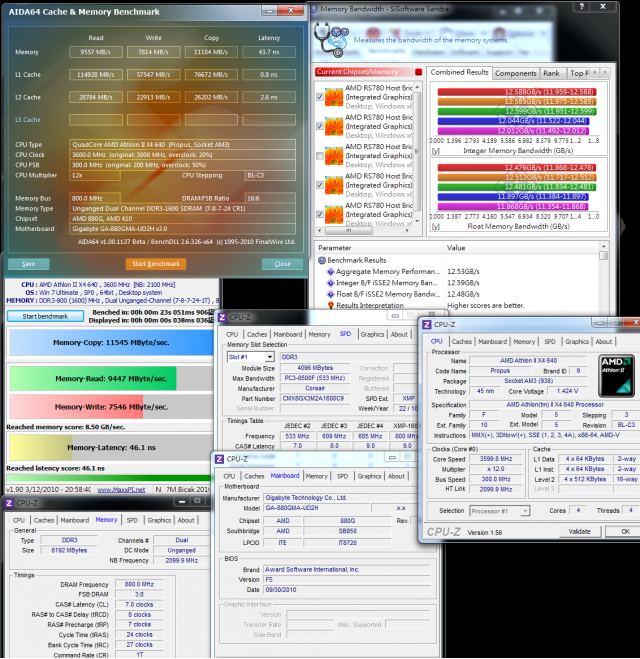The image size is (640, 659).
Task: Click the icon beside Float B/F iSSE2 Memory Bandwidth
Action: tap(331, 294)
